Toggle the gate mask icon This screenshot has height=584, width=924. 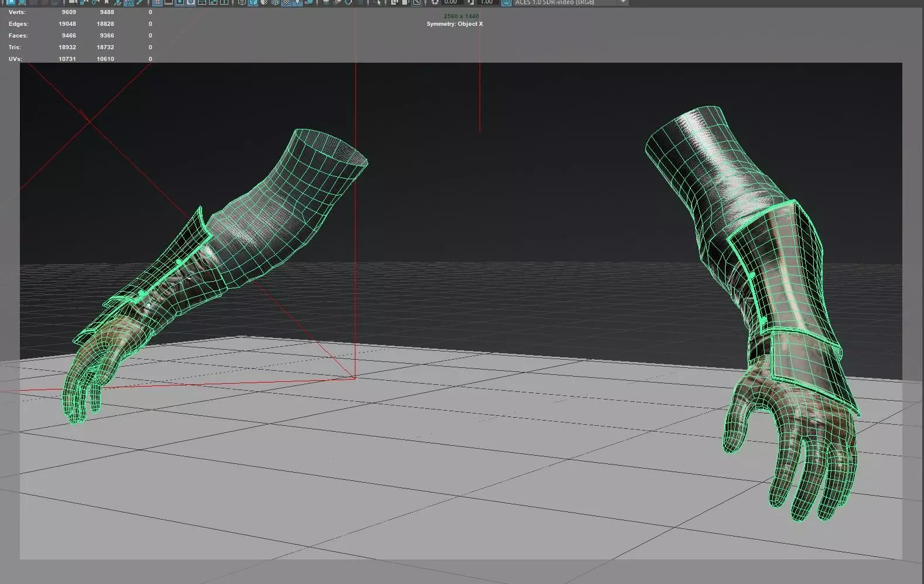[191, 2]
